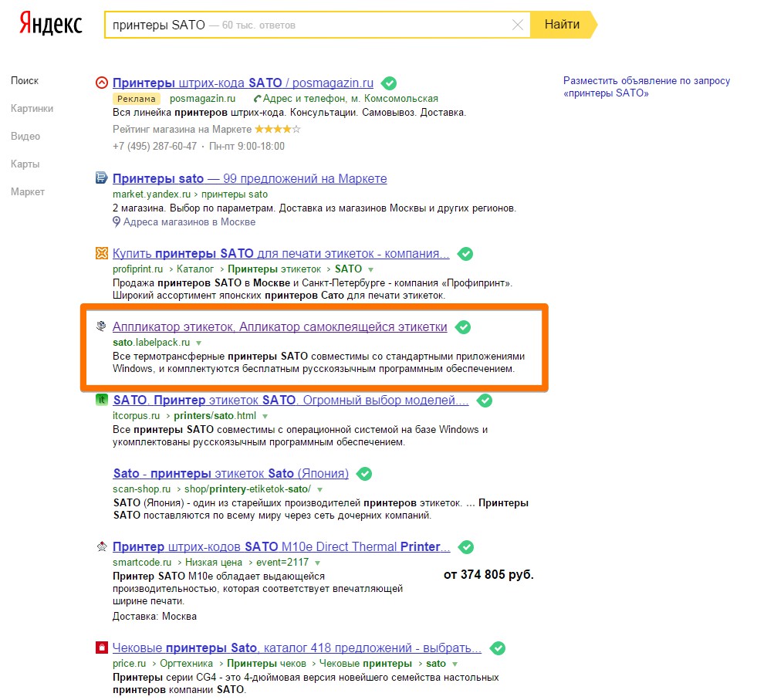Click the smartcode.ru favicon
Screen dimensions: 784x700
pos(102,546)
